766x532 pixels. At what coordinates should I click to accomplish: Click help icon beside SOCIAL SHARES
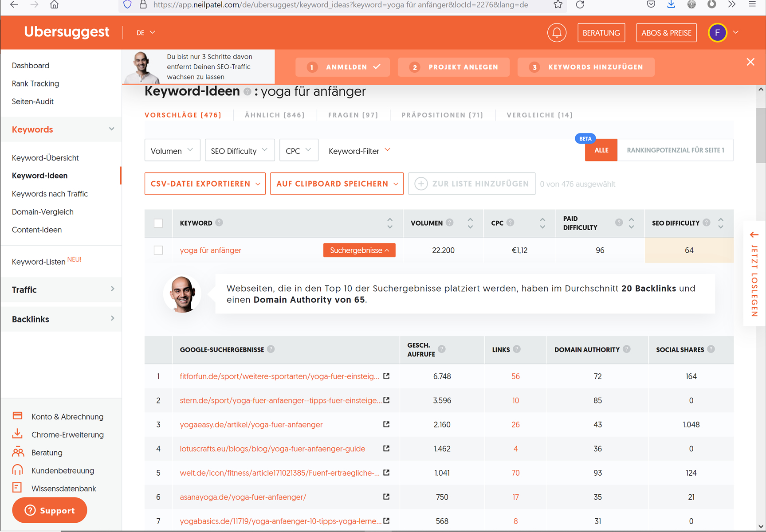pos(711,349)
